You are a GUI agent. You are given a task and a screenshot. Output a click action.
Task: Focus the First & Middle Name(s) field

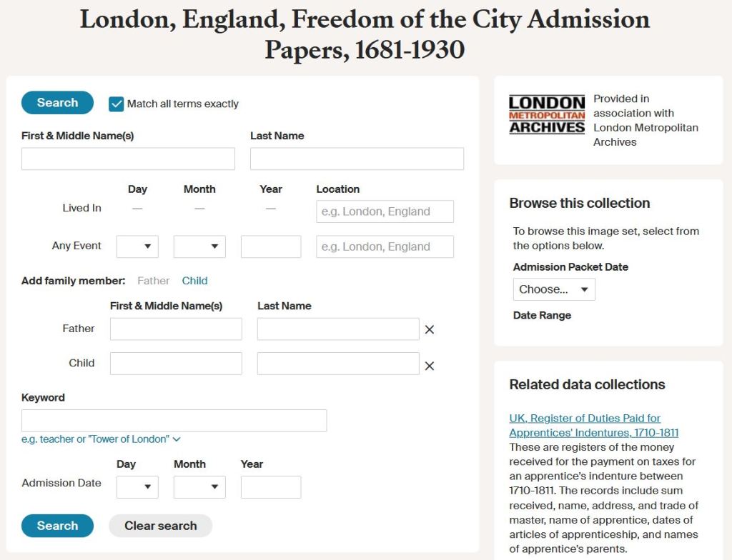point(128,159)
